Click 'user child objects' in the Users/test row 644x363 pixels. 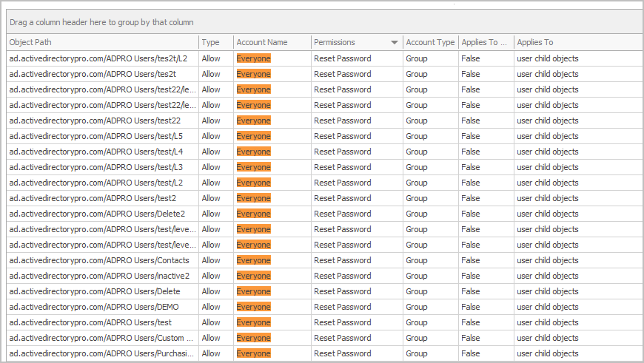pos(548,323)
